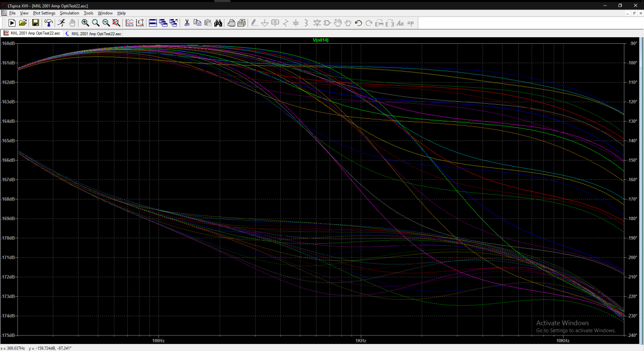Image resolution: width=644 pixels, height=351 pixels.
Task: Click the LTspice application icon in the title bar
Action: pyautogui.click(x=4, y=5)
